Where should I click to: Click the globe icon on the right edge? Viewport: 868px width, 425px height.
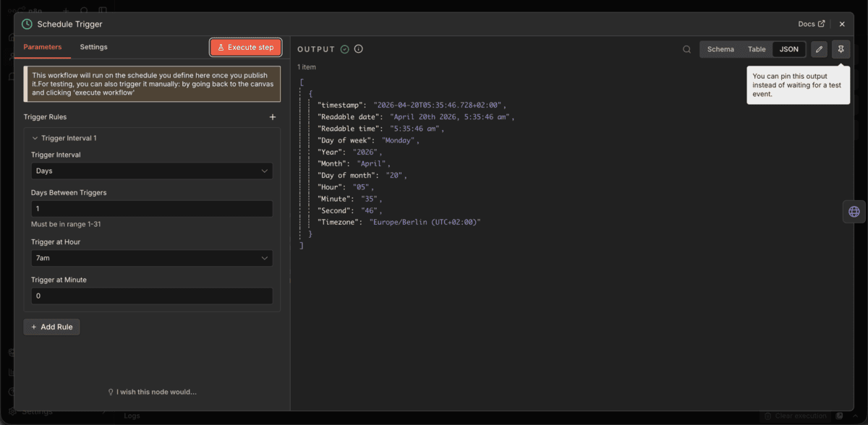(x=854, y=211)
